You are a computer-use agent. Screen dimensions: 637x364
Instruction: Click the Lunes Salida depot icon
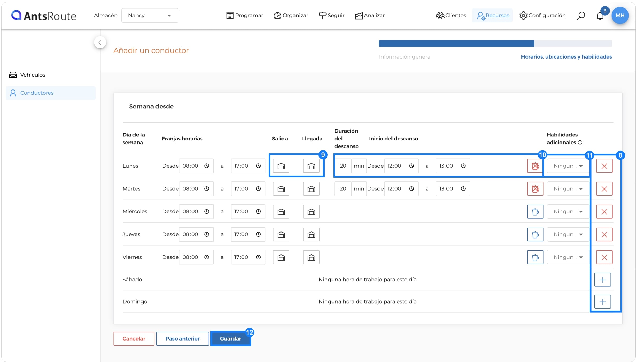click(281, 166)
